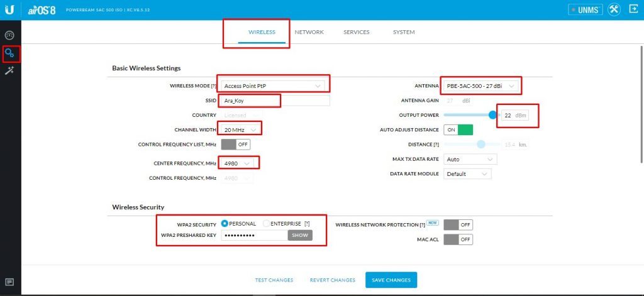644x296 pixels.
Task: Click the Ubiquiti logo icon
Action: 11,9
